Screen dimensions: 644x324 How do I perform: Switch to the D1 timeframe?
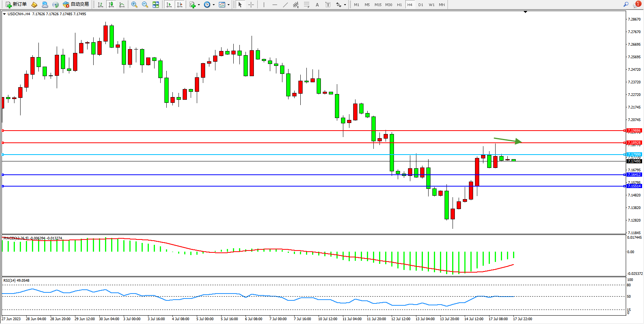421,5
